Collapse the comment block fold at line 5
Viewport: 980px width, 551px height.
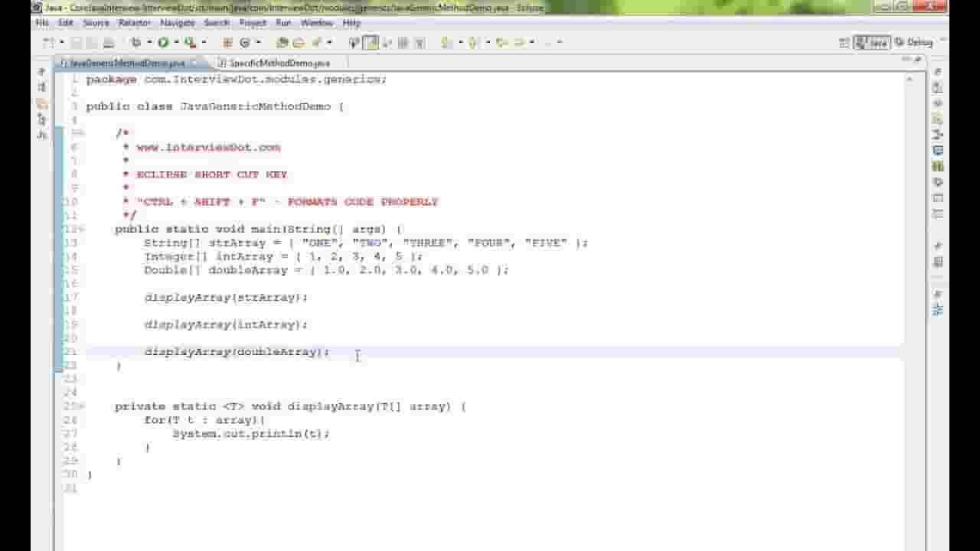tap(80, 134)
